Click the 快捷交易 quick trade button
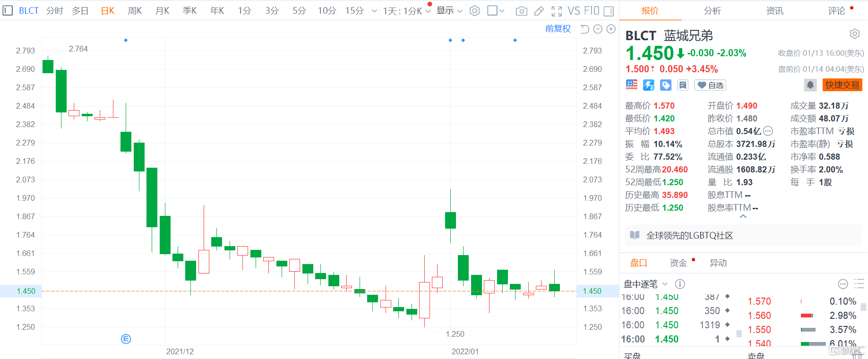The image size is (868, 359). 842,85
